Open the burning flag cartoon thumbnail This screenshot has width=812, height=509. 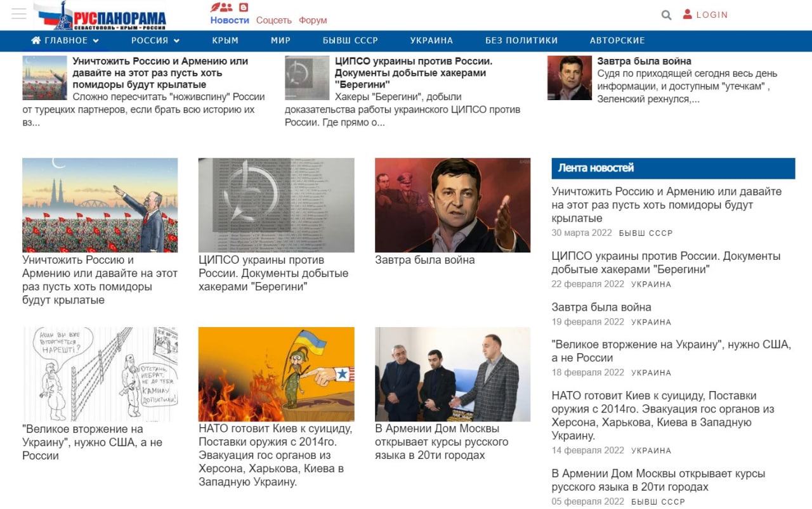pyautogui.click(x=277, y=375)
